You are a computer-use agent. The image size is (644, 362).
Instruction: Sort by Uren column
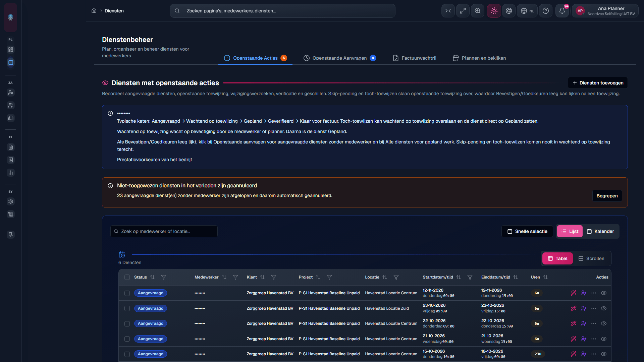click(x=545, y=277)
